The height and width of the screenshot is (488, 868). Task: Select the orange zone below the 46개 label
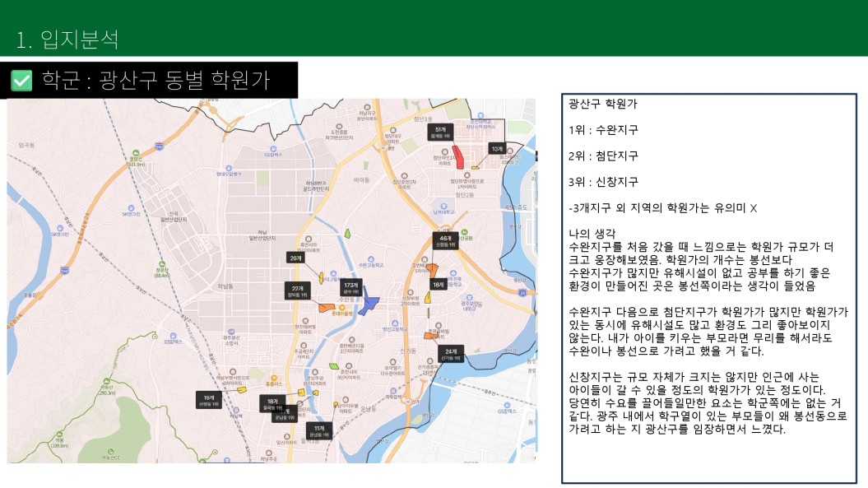[432, 270]
